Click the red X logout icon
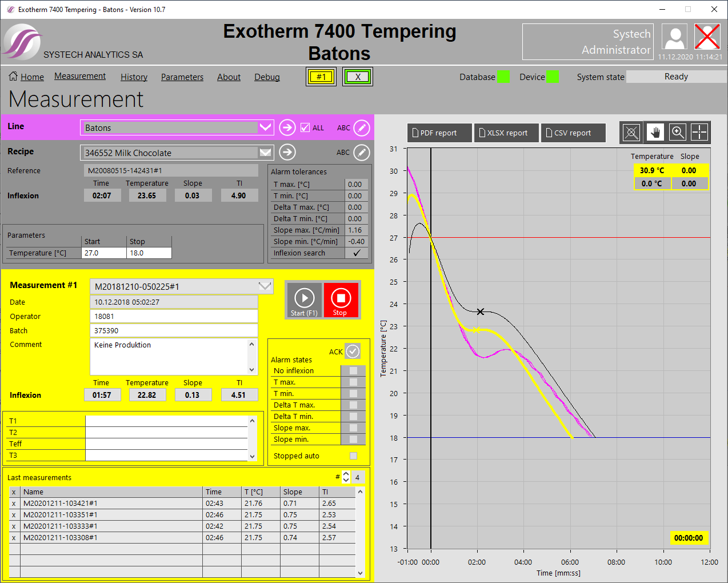 tap(707, 37)
